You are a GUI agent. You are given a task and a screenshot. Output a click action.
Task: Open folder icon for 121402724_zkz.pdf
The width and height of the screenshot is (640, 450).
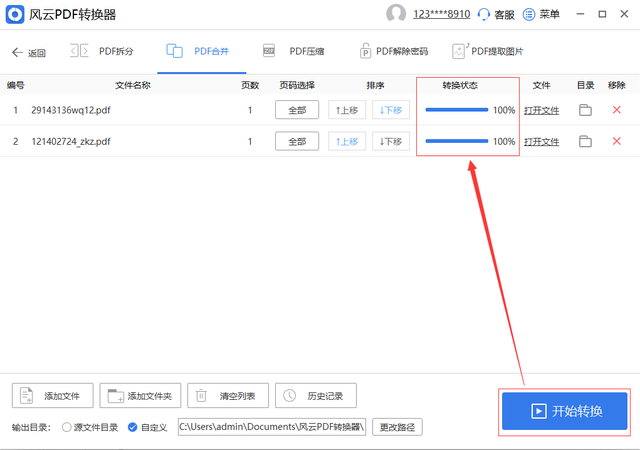(x=585, y=141)
